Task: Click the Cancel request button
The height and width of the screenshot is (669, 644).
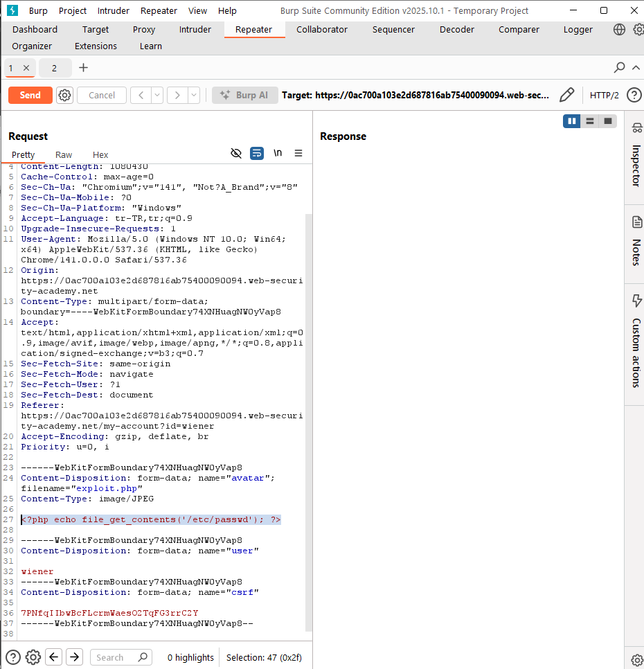Action: click(102, 95)
